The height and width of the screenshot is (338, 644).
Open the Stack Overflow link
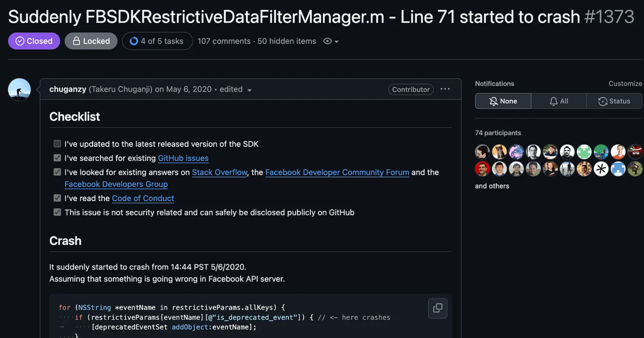click(220, 172)
